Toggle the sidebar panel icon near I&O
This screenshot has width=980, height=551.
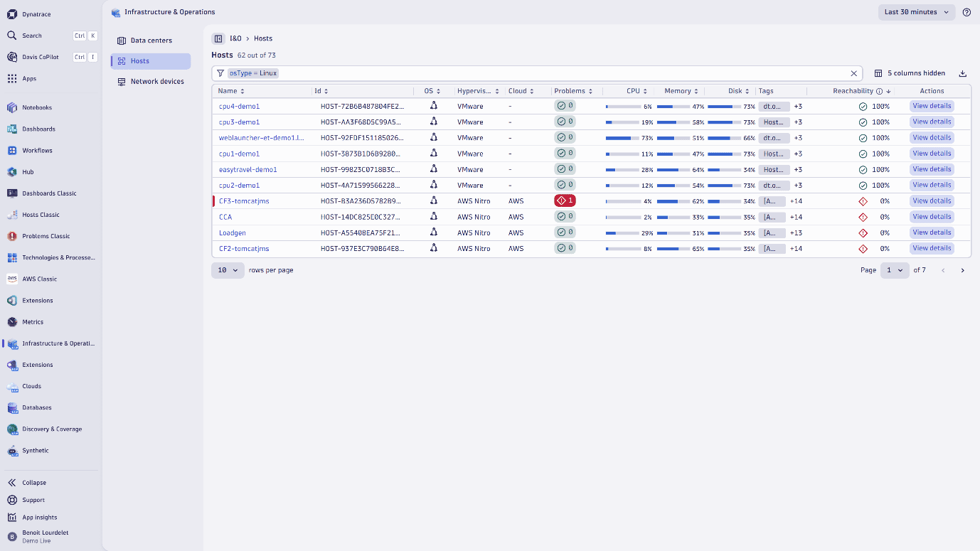[218, 38]
